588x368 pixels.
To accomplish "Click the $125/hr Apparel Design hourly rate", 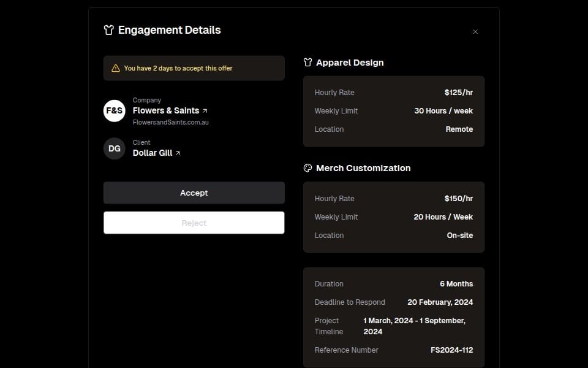I will [458, 93].
